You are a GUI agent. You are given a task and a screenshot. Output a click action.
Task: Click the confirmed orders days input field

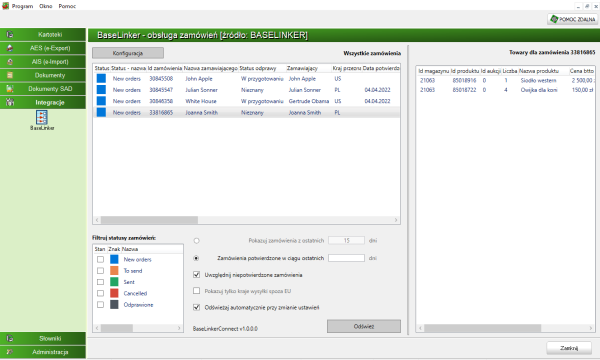[346, 258]
